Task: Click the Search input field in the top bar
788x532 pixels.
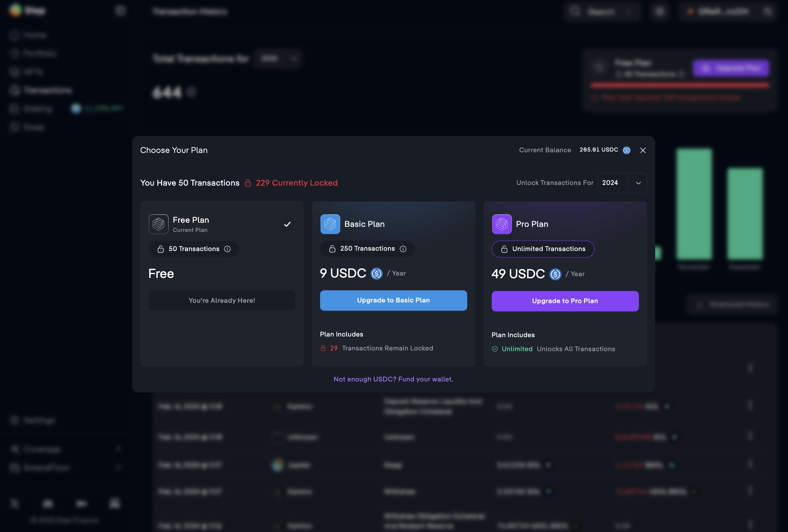Action: tap(604, 11)
